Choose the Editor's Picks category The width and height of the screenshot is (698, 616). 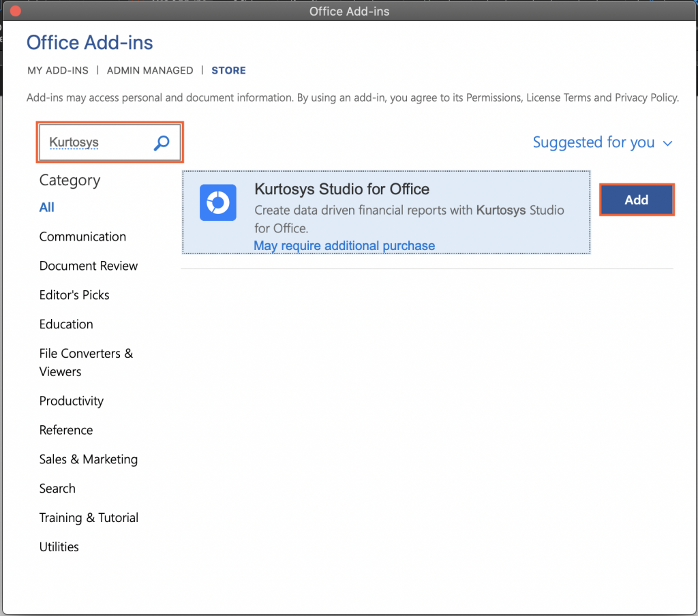click(x=74, y=295)
